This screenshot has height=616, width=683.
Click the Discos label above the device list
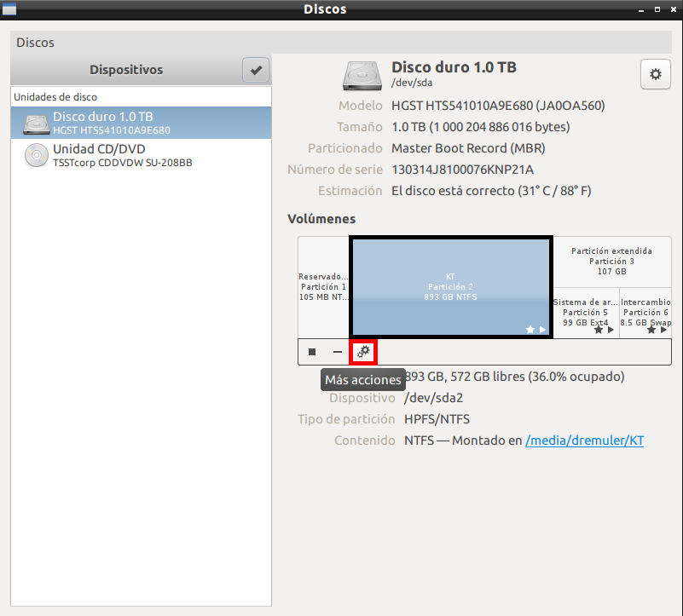(x=35, y=43)
